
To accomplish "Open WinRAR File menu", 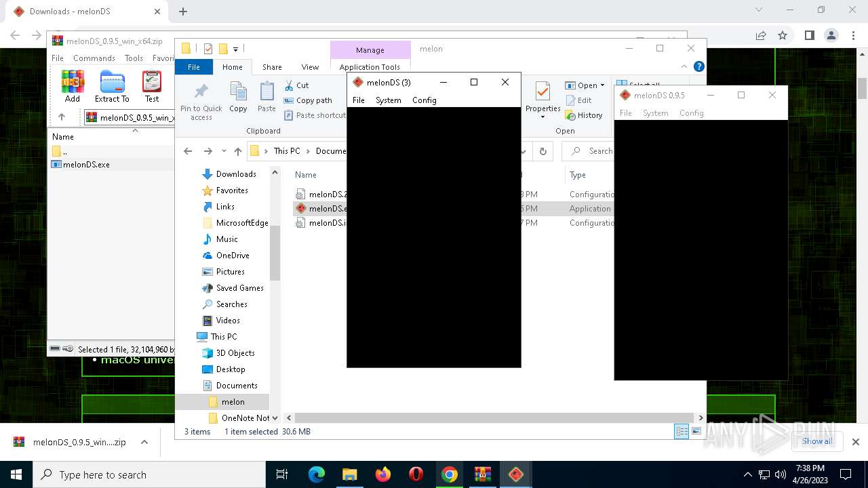I will [58, 58].
